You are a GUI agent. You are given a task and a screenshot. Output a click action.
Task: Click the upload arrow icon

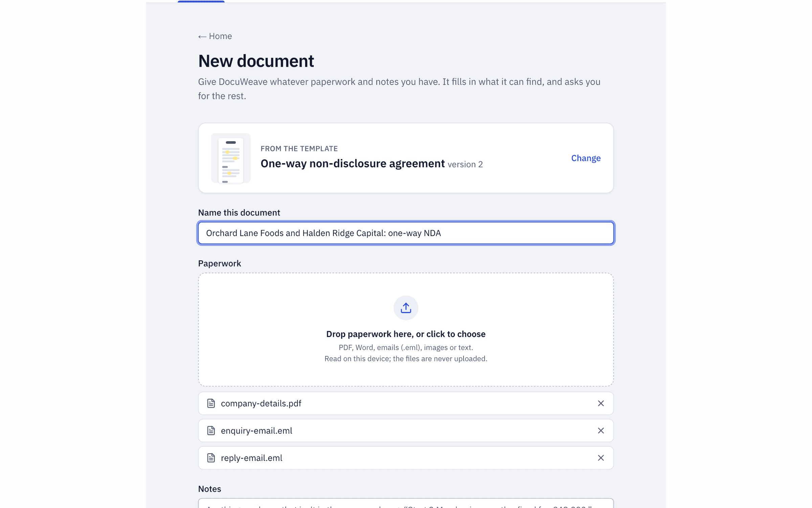406,308
